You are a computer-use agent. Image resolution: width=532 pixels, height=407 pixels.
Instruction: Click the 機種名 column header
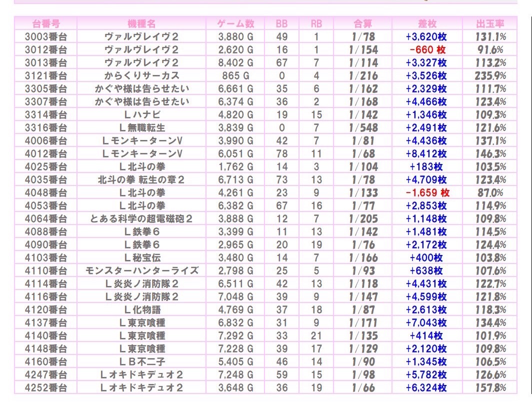pos(141,23)
